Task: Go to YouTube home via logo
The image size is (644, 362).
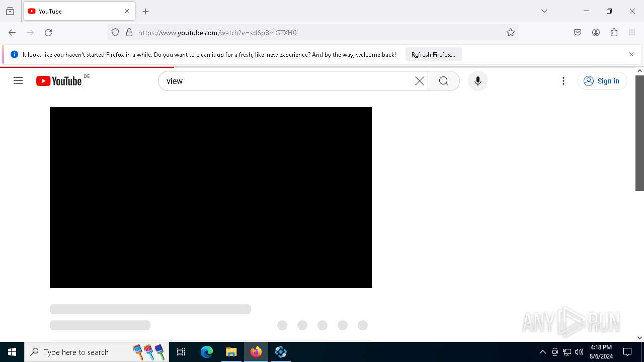Action: 59,81
